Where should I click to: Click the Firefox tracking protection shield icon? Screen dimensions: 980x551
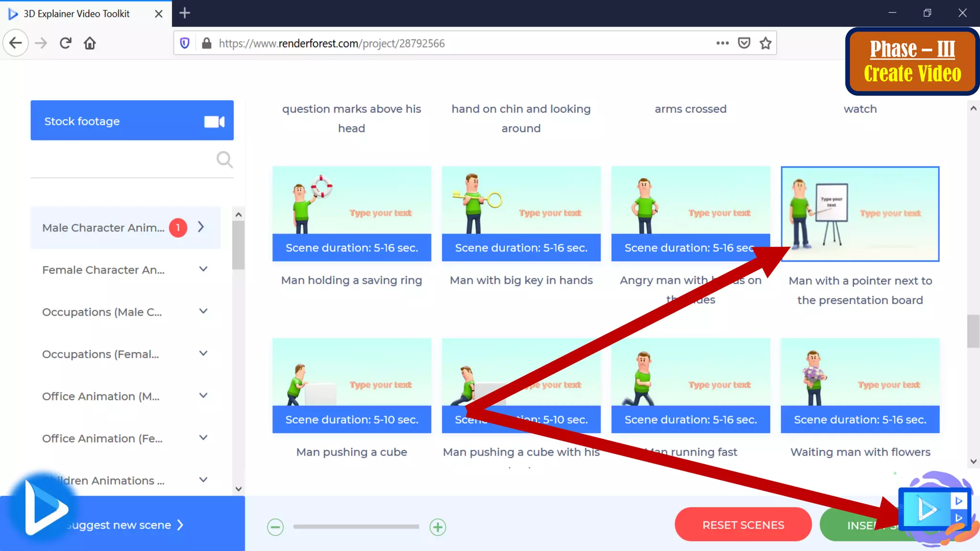(x=185, y=44)
